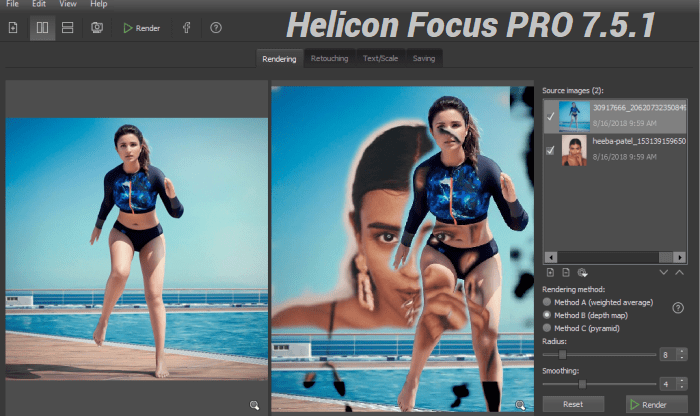The width and height of the screenshot is (700, 416).
Task: Click the Radius value field
Action: (x=667, y=355)
